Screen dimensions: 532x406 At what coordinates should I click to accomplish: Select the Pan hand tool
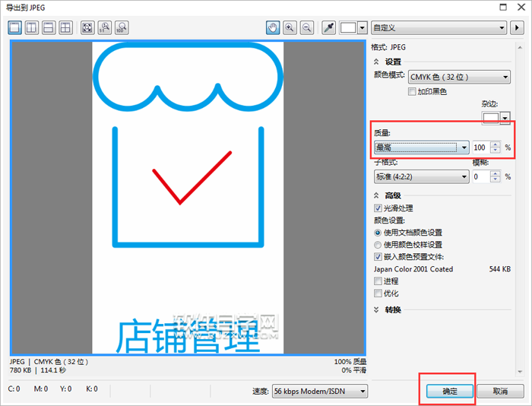click(x=273, y=27)
